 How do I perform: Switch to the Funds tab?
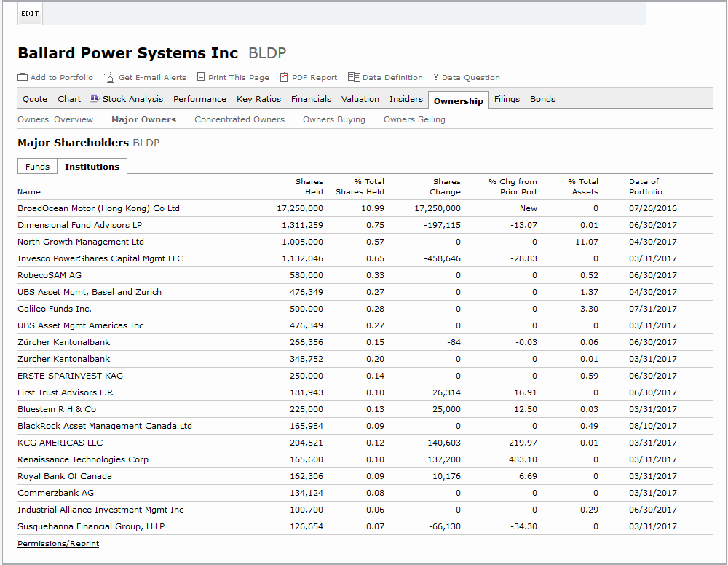(37, 166)
